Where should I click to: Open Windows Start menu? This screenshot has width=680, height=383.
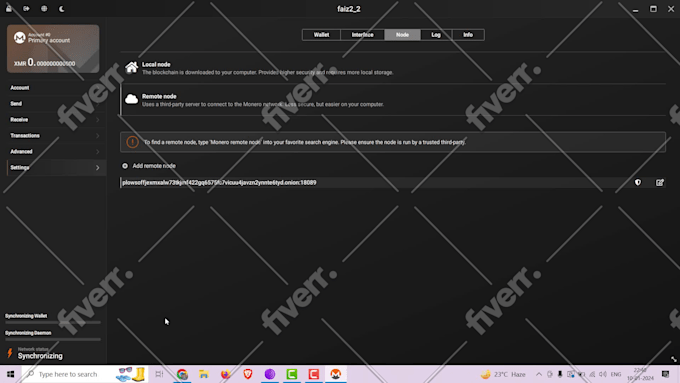coord(10,374)
